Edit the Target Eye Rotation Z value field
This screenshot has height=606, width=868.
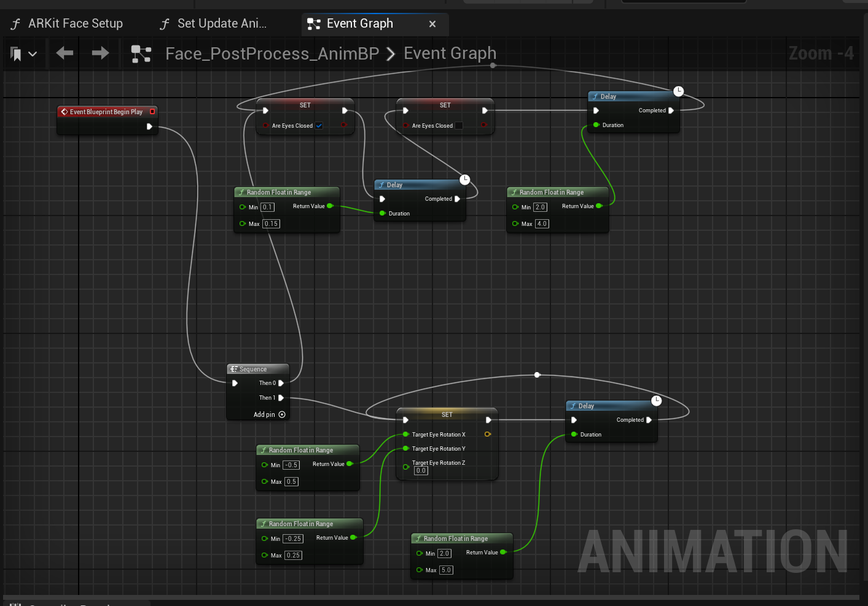point(421,471)
